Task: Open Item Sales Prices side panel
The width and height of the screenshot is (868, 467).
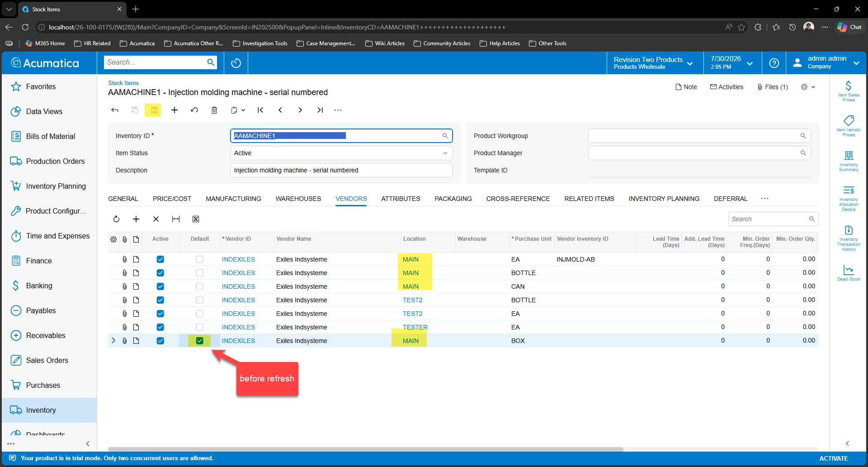Action: [x=849, y=91]
